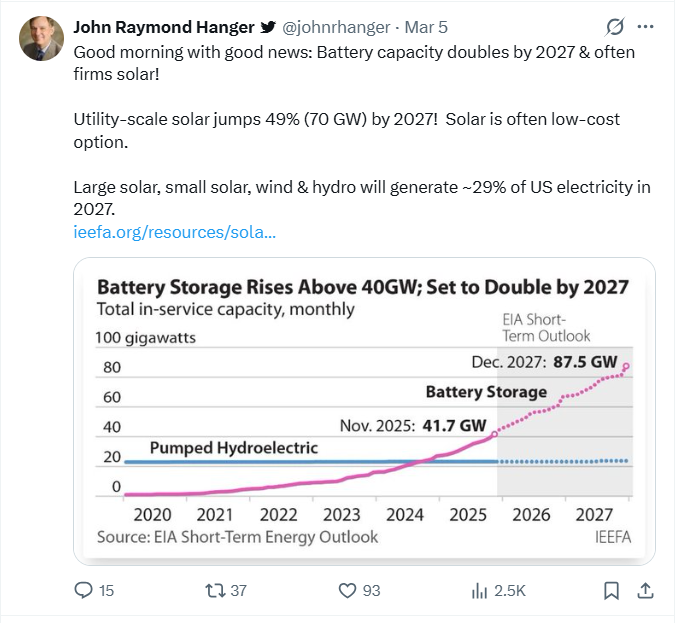686x623 pixels.
Task: Click the 15 replies count
Action: [x=106, y=590]
